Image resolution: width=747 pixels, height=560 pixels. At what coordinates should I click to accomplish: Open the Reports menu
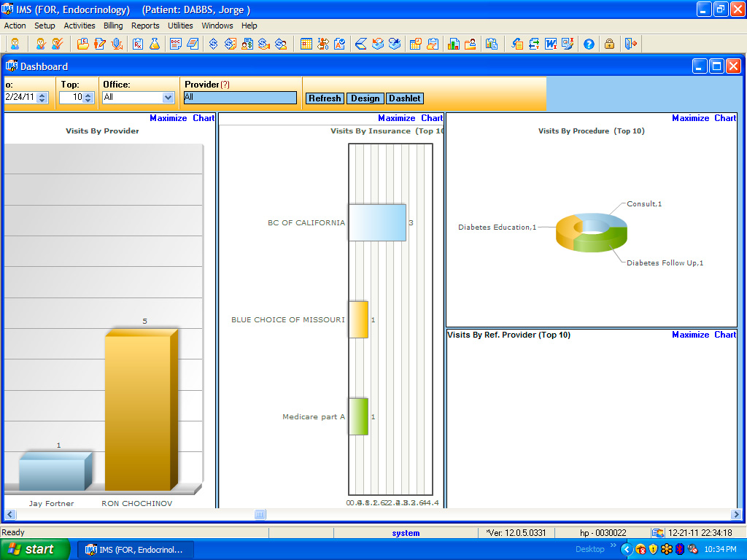(x=145, y=26)
